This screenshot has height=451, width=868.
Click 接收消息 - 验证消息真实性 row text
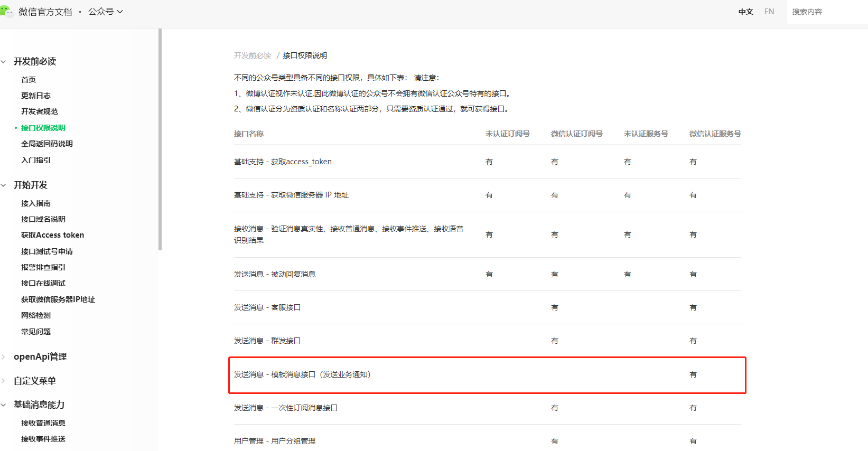349,234
